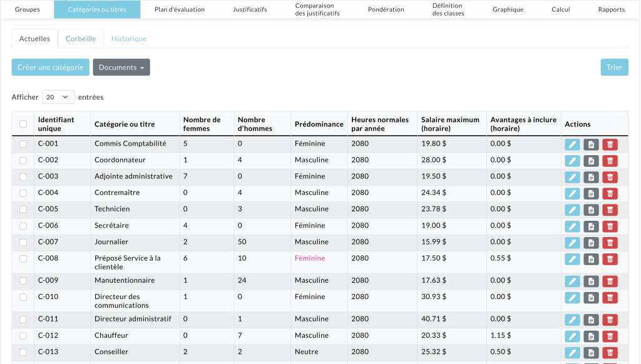Toggle the select-all checkbox in table header
This screenshot has height=364, width=641.
[x=23, y=124]
